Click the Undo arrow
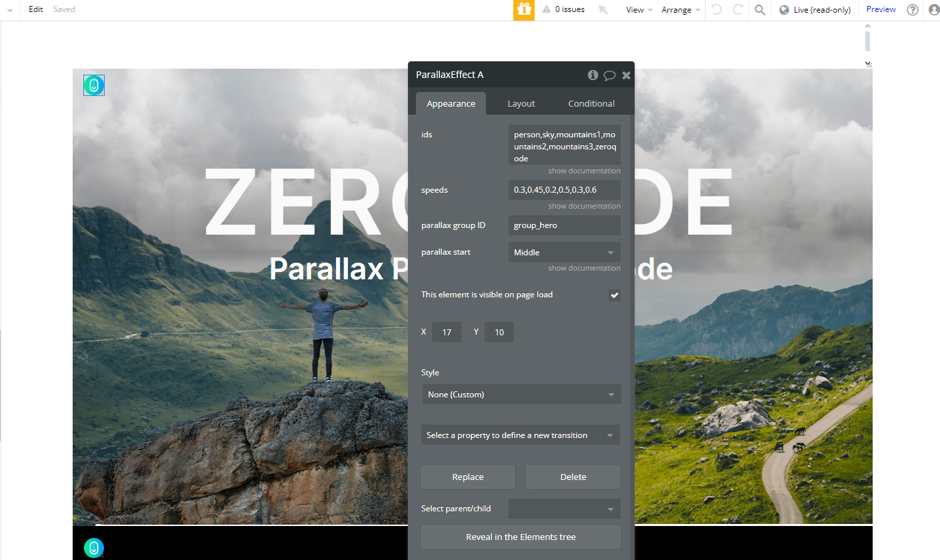 tap(717, 9)
